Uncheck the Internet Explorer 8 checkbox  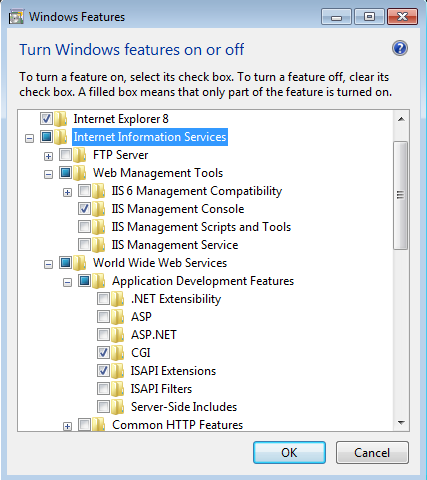(46, 118)
